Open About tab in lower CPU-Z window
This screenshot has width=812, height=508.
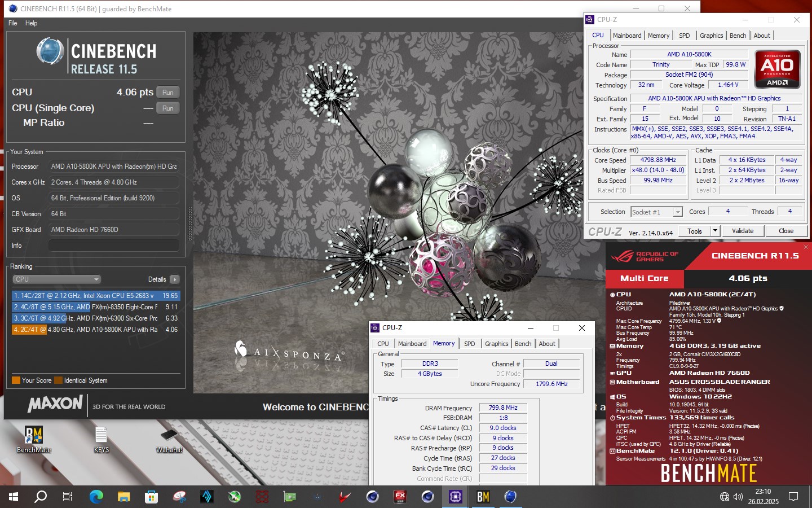[547, 344]
